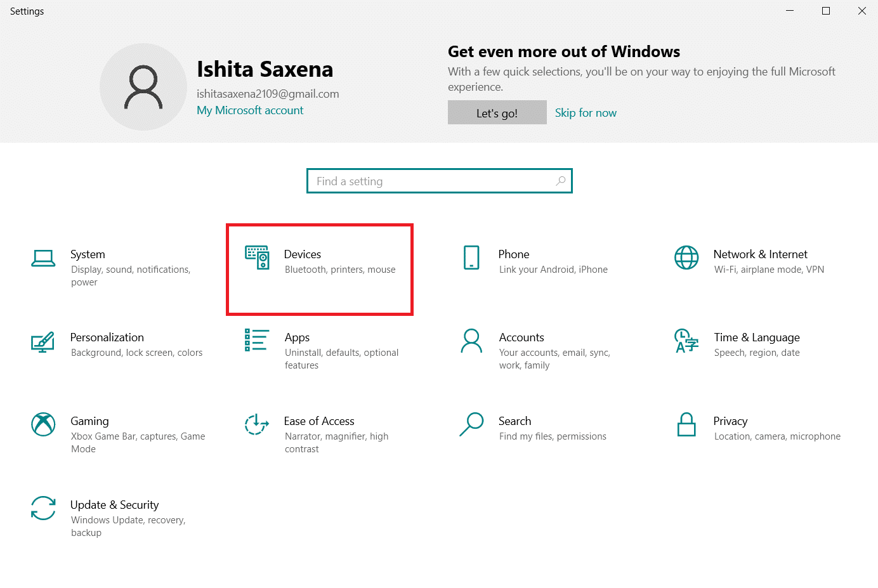Open the Time & Language icon
The image size is (878, 588).
pyautogui.click(x=686, y=341)
